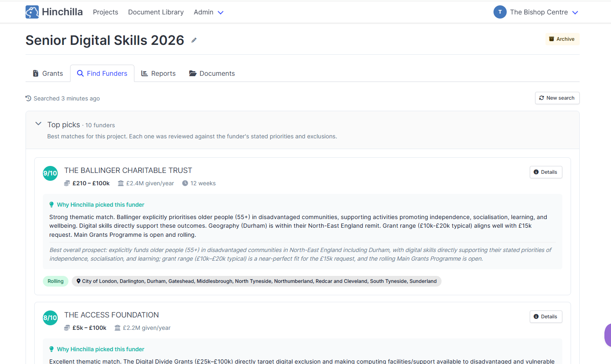Click 'Why Hinchilla picked this funder' in Access Foundation card

(101, 349)
